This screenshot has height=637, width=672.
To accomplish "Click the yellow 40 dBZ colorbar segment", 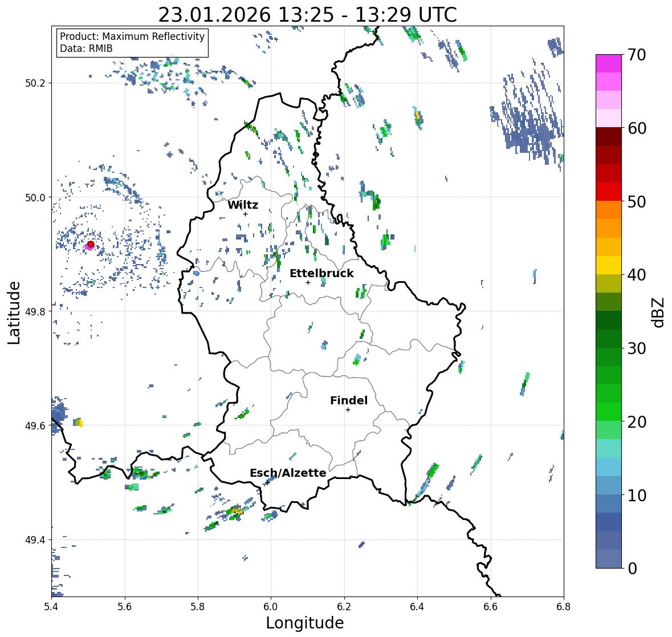I will click(609, 265).
